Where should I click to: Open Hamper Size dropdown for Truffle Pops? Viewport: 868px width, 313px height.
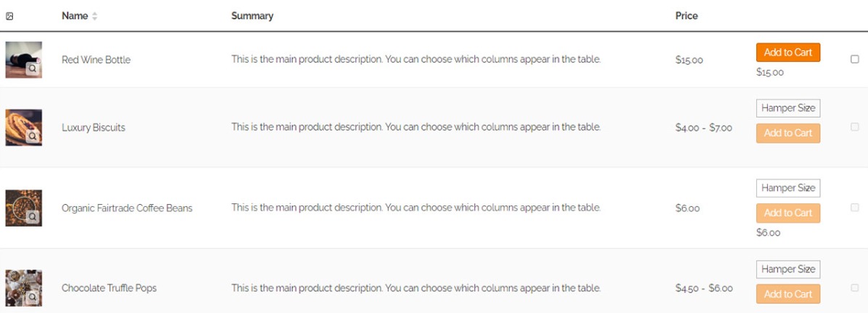pyautogui.click(x=788, y=269)
